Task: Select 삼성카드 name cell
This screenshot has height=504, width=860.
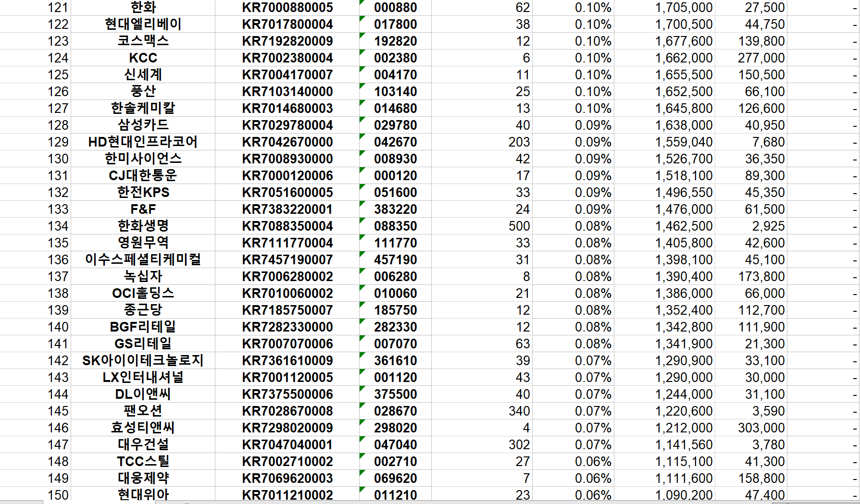Action: [143, 125]
